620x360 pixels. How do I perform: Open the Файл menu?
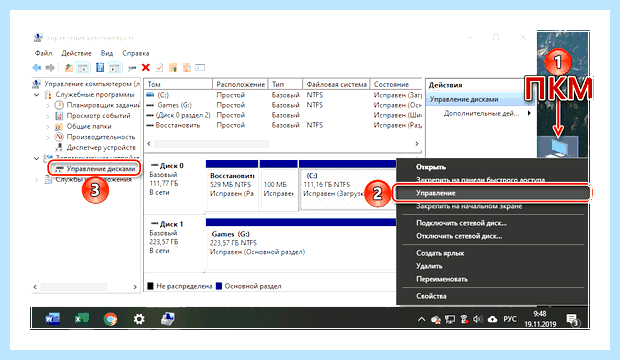pyautogui.click(x=43, y=53)
